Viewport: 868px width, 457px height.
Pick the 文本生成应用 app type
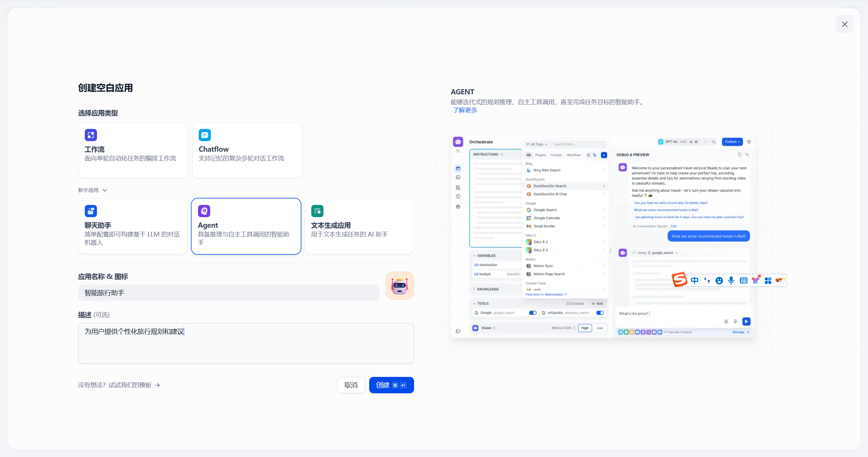point(359,226)
